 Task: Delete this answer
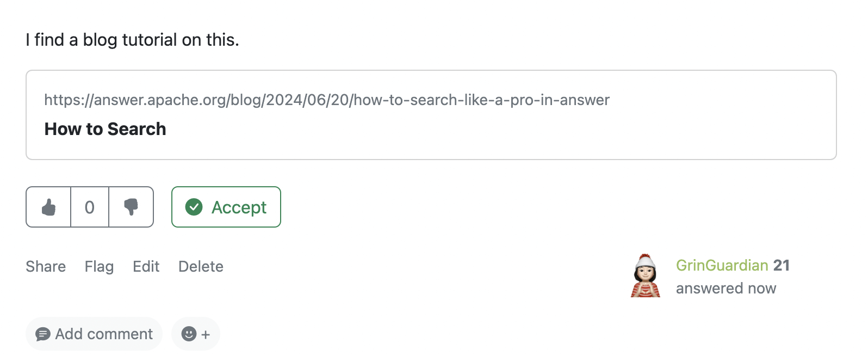[200, 266]
